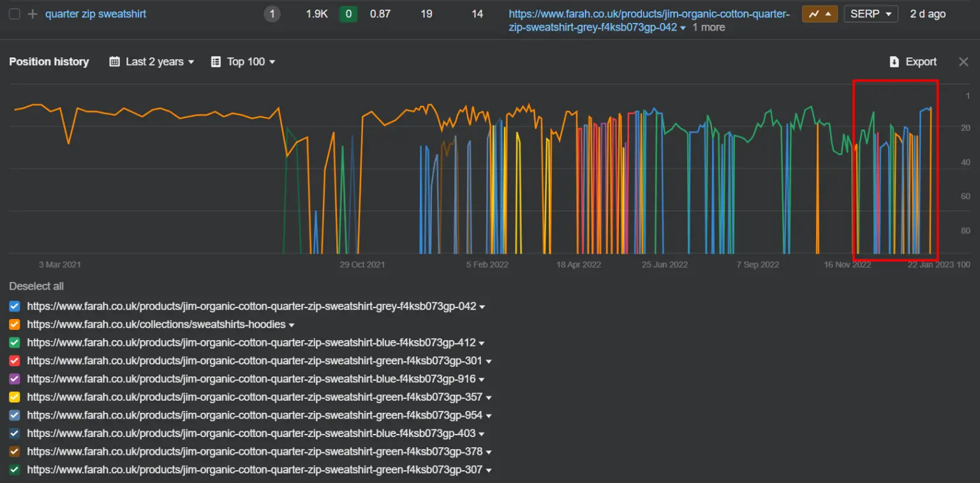This screenshot has height=483, width=980.
Task: Uncheck green-f4ksb073gp-357 URL checkbox
Action: click(x=15, y=397)
